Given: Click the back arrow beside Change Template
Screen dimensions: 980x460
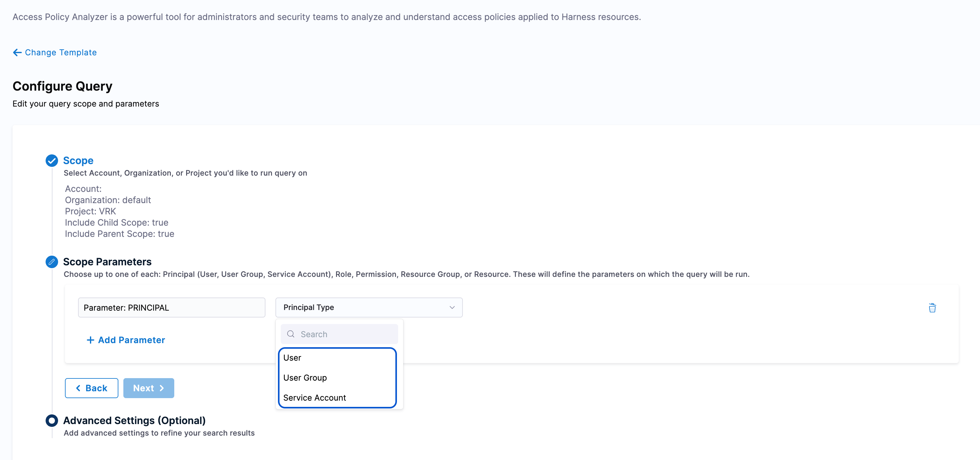Looking at the screenshot, I should coord(17,52).
